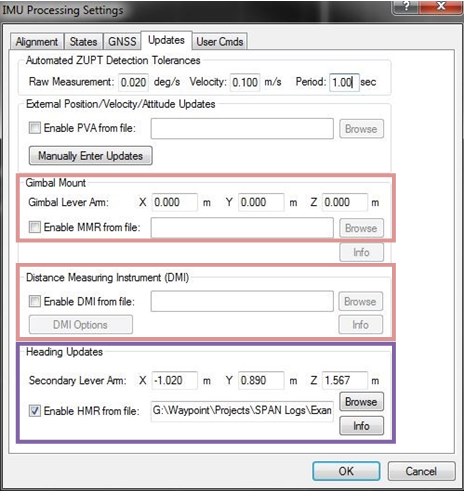Select the GNSS tab

coord(122,42)
